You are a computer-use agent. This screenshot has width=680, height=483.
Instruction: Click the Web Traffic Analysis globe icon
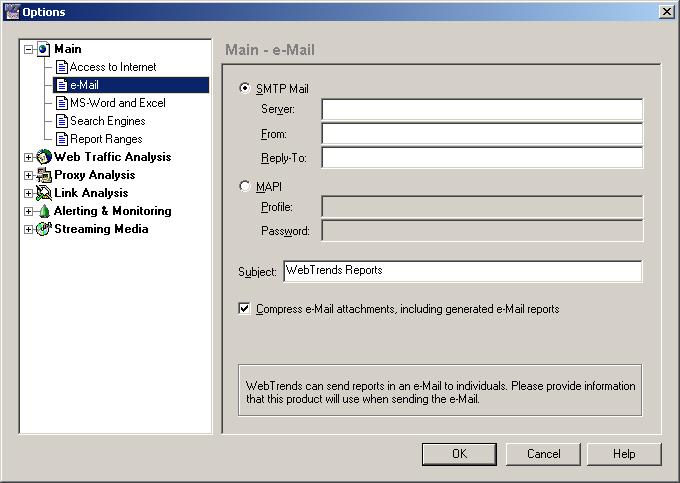coord(44,157)
